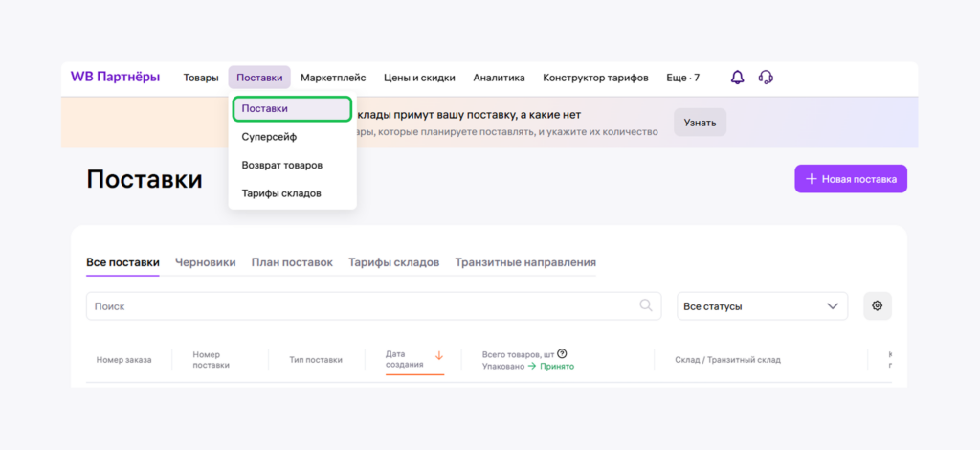The width and height of the screenshot is (980, 450).
Task: Open the Цены и скидки menu
Action: (419, 78)
